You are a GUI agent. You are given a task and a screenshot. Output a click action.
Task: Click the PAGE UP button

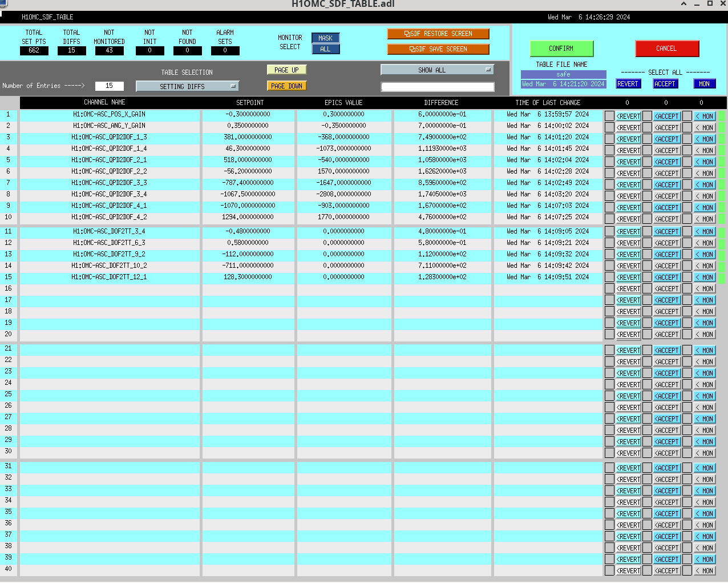(286, 70)
